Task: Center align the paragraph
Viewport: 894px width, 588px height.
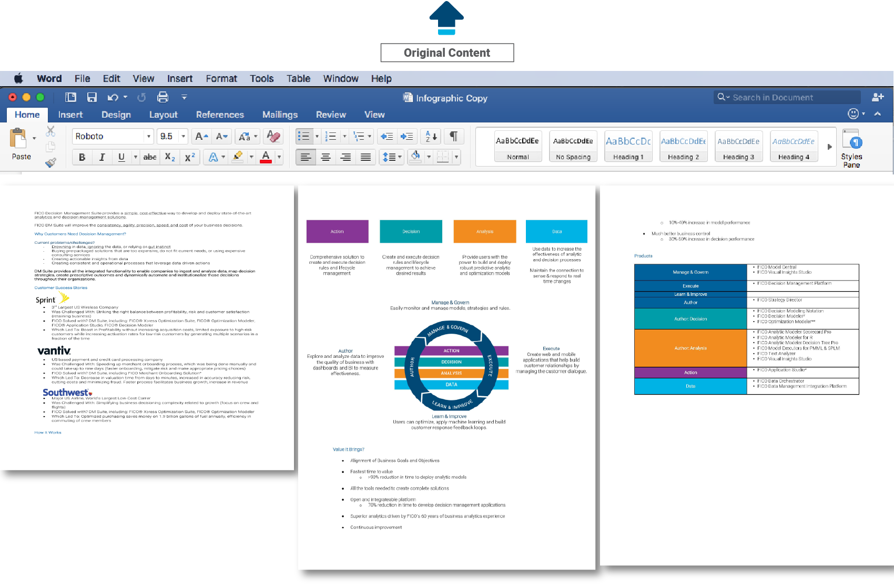Action: [x=326, y=157]
